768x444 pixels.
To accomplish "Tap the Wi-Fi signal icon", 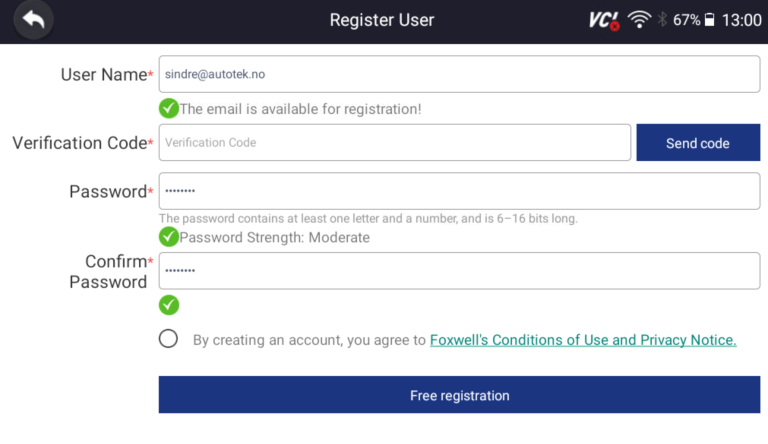I will (x=639, y=20).
